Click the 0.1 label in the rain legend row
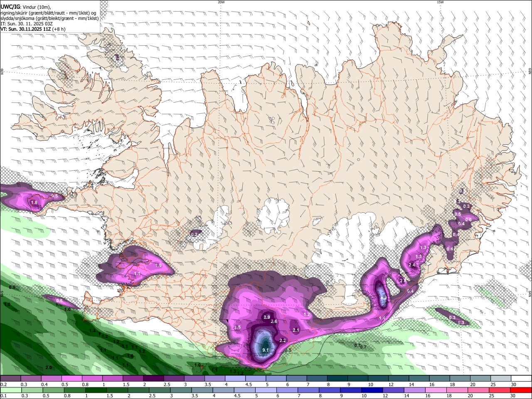The width and height of the screenshot is (532, 399). 3,396
